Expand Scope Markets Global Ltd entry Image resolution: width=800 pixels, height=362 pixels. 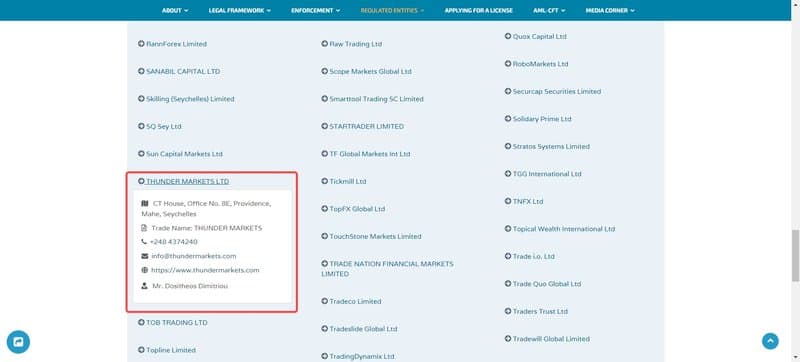pyautogui.click(x=366, y=71)
